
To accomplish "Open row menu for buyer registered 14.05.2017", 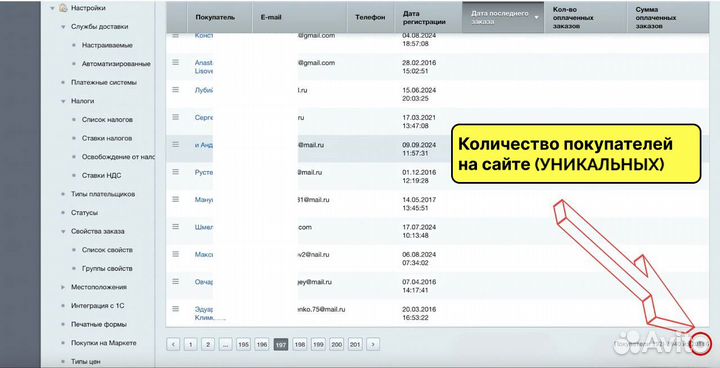I will pyautogui.click(x=175, y=199).
